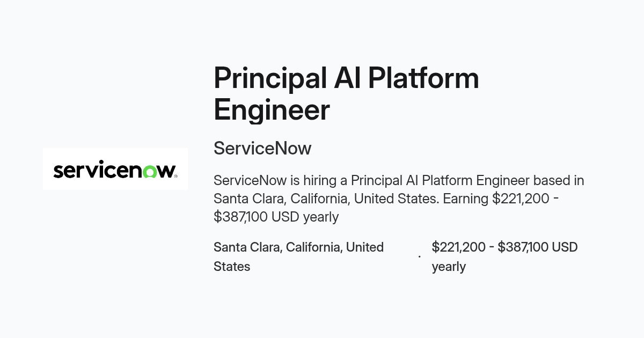644x338 pixels.
Task: Click the ServiceNow logo image
Action: click(115, 169)
